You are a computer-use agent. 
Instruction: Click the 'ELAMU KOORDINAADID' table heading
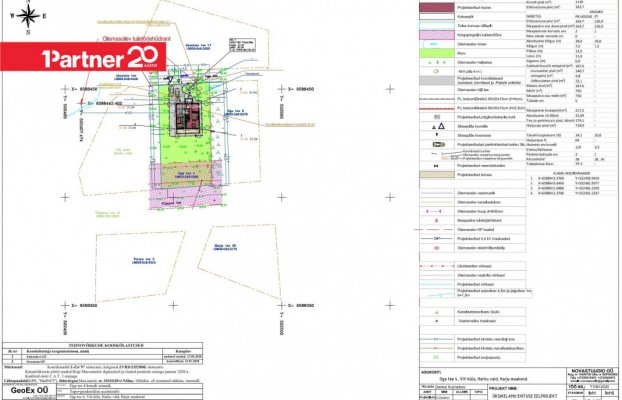(571, 173)
